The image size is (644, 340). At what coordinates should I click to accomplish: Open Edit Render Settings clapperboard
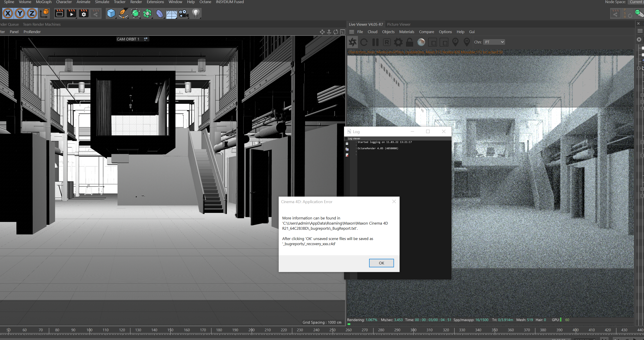[83, 13]
